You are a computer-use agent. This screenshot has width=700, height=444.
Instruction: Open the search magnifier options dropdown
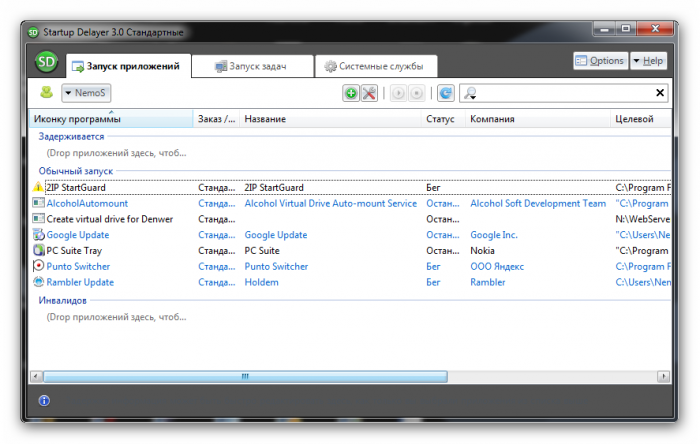click(471, 93)
